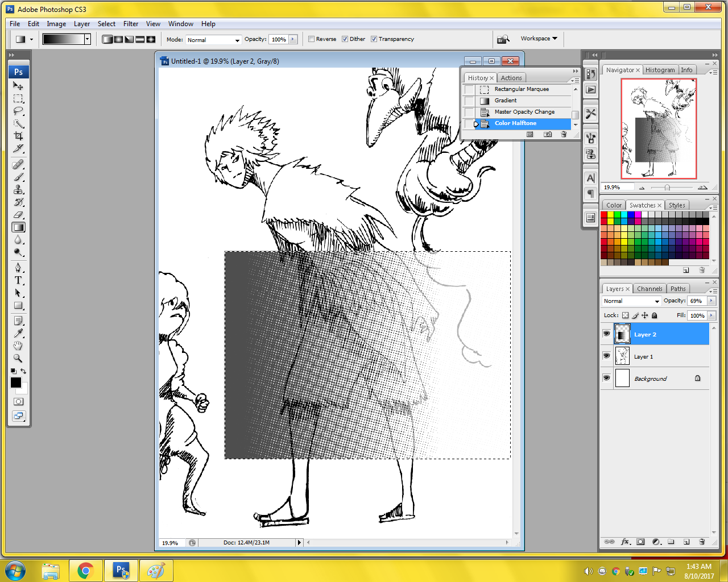Select the Magic Wand tool
The width and height of the screenshot is (728, 582).
point(18,123)
